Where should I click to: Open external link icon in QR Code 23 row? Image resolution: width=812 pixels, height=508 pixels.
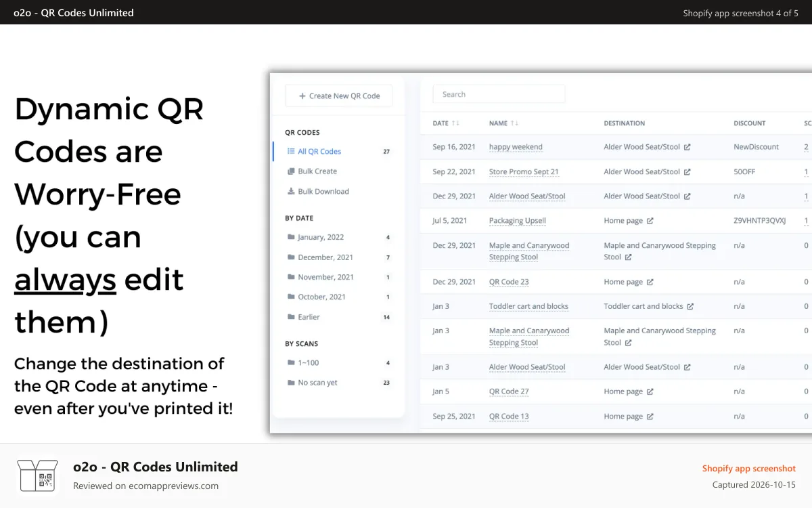pyautogui.click(x=650, y=282)
